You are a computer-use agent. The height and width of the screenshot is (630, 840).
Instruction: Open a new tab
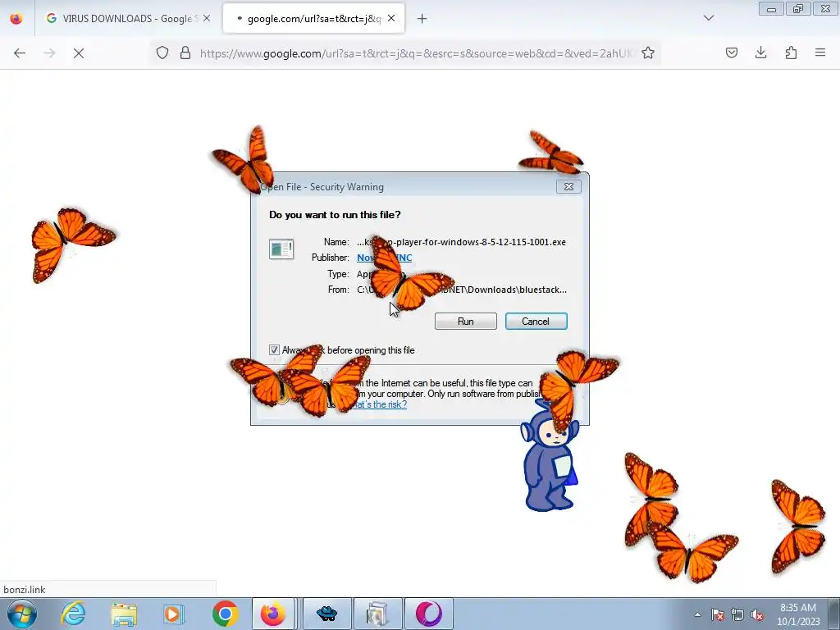tap(422, 19)
